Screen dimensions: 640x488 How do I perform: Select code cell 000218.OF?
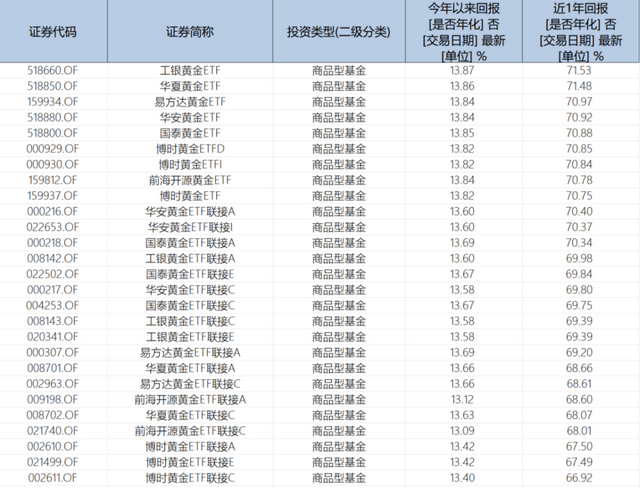52,243
